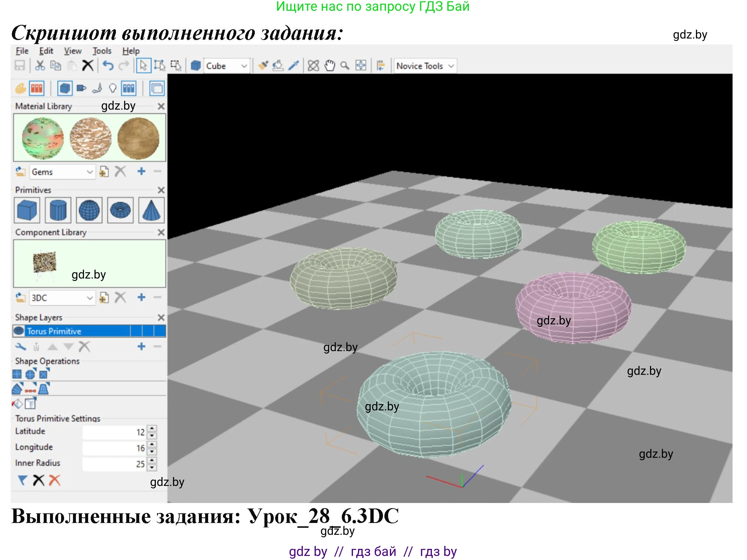
Task: Select the Pan hand tool
Action: 329,66
